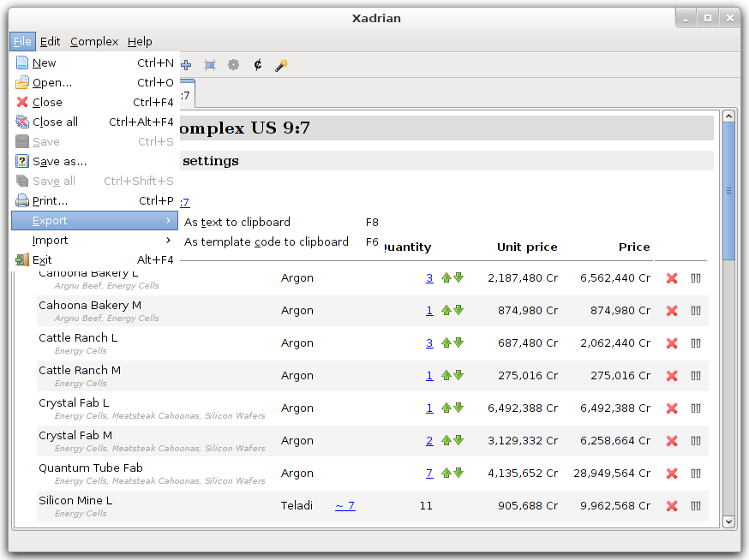Click the cent-sign prices toolbar icon
This screenshot has width=749, height=560.
tap(258, 65)
